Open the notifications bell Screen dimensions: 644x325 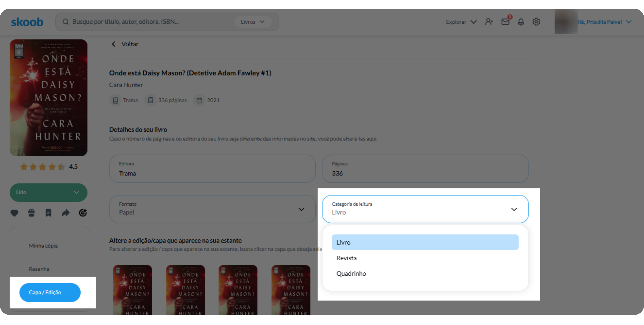tap(521, 22)
